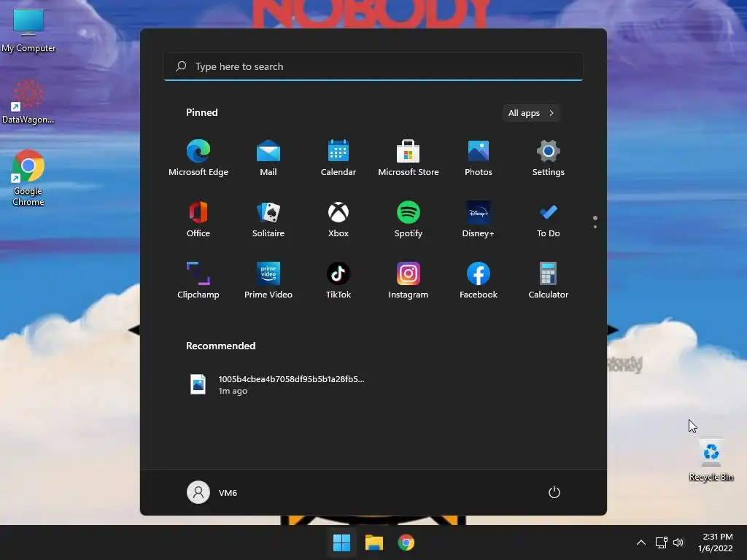This screenshot has width=747, height=560.
Task: Open File Explorer from the taskbar
Action: click(x=374, y=542)
